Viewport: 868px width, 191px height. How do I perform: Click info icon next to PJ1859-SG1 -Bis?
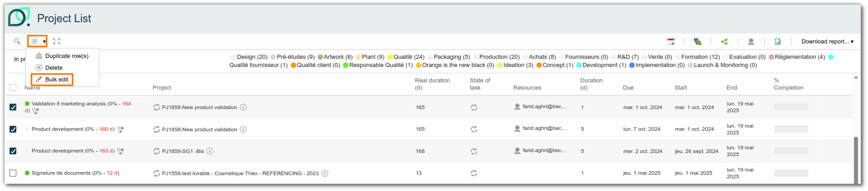click(210, 151)
